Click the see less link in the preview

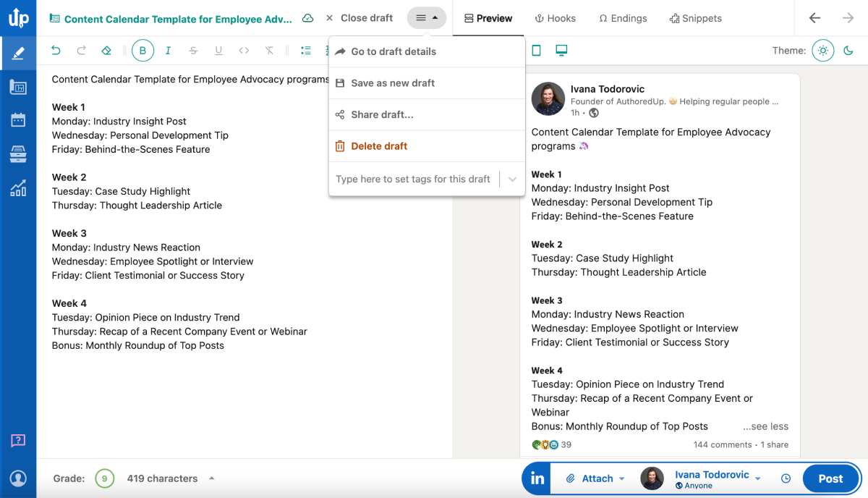coord(765,426)
